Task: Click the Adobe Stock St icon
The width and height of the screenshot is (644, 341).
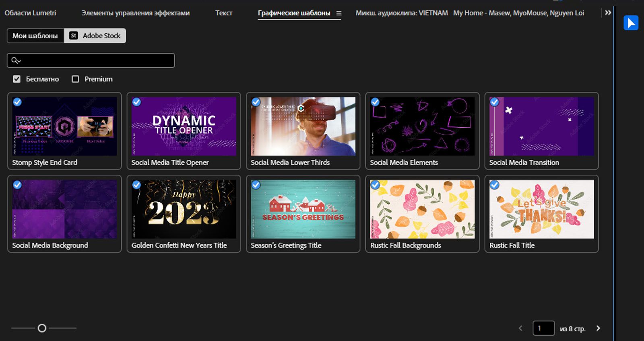Action: click(x=73, y=35)
